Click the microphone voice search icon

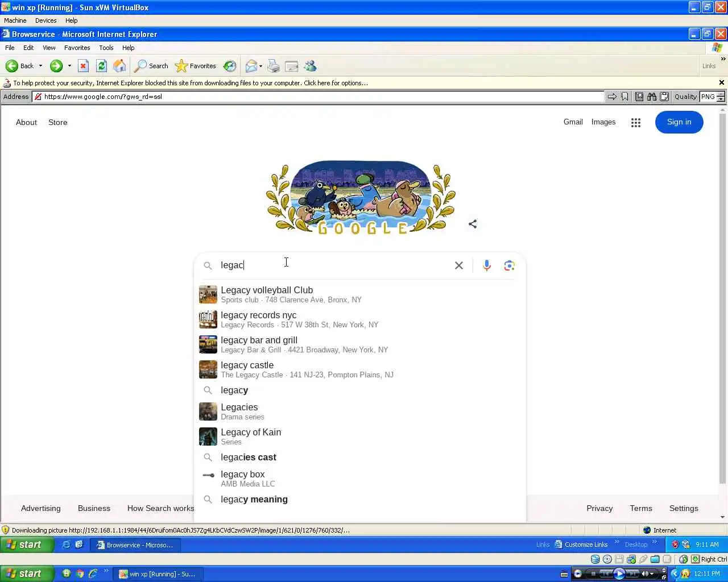tap(487, 265)
